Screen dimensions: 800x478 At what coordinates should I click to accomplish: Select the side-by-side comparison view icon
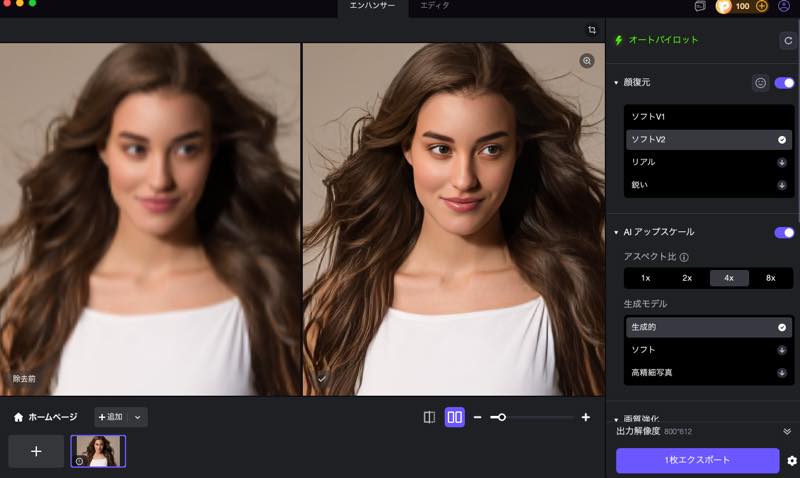[455, 417]
